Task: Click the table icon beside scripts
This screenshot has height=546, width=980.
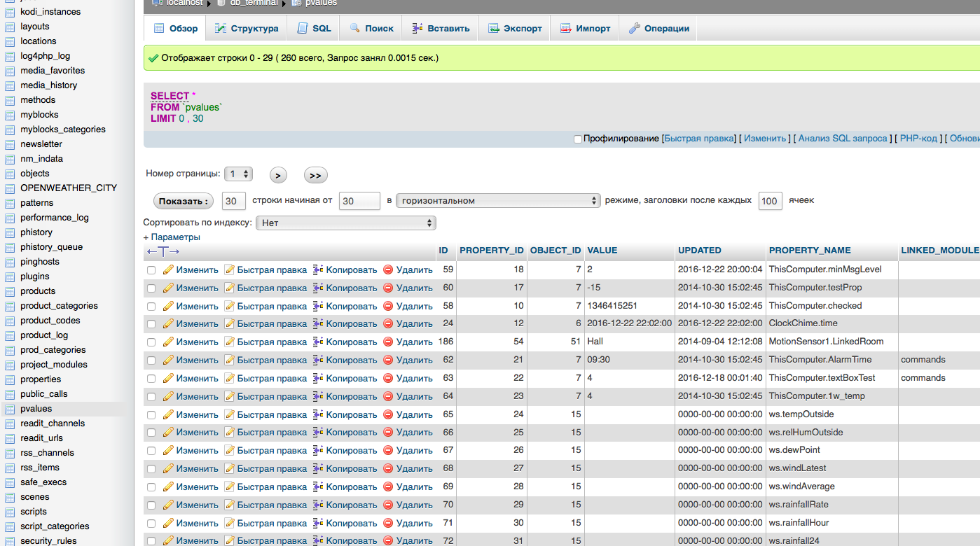Action: (x=10, y=512)
